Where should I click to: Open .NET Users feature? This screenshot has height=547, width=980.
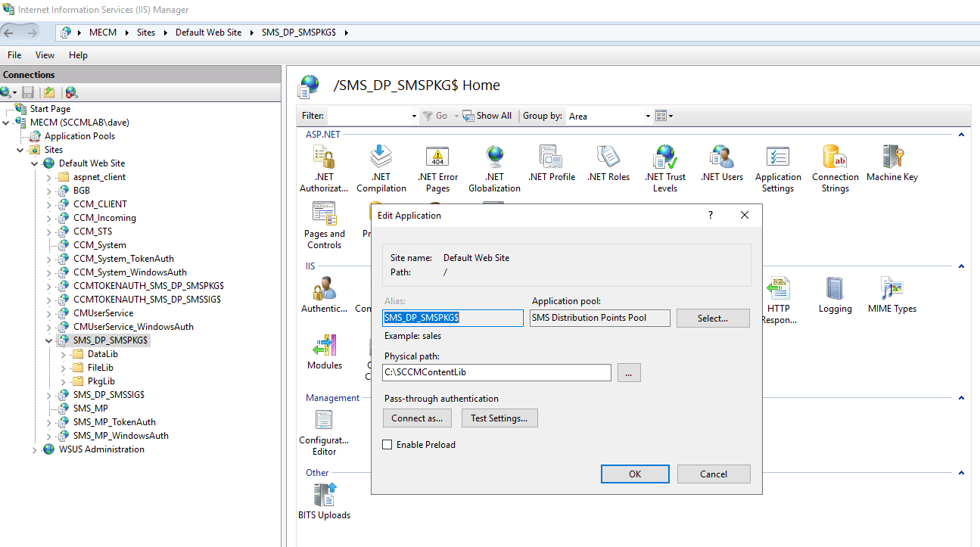pyautogui.click(x=722, y=163)
